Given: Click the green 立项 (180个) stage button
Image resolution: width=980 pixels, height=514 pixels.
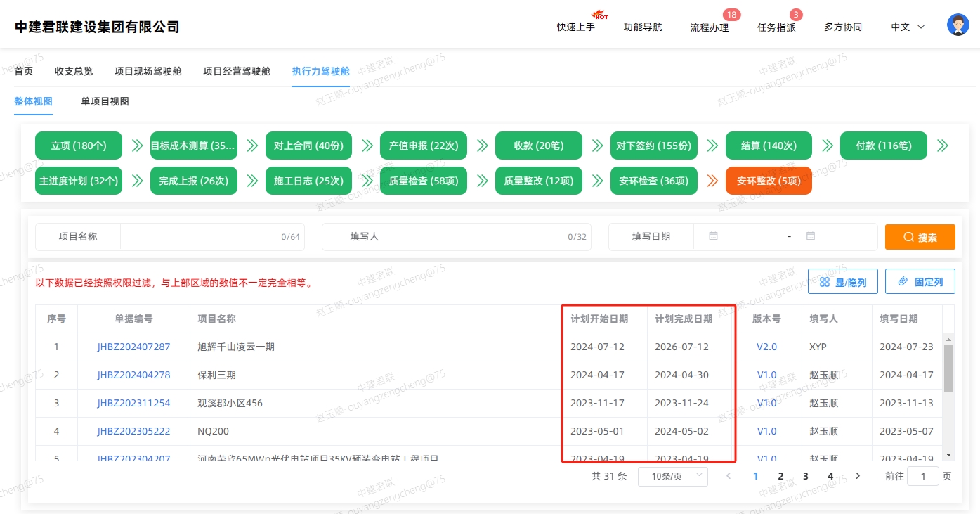Looking at the screenshot, I should point(78,146).
